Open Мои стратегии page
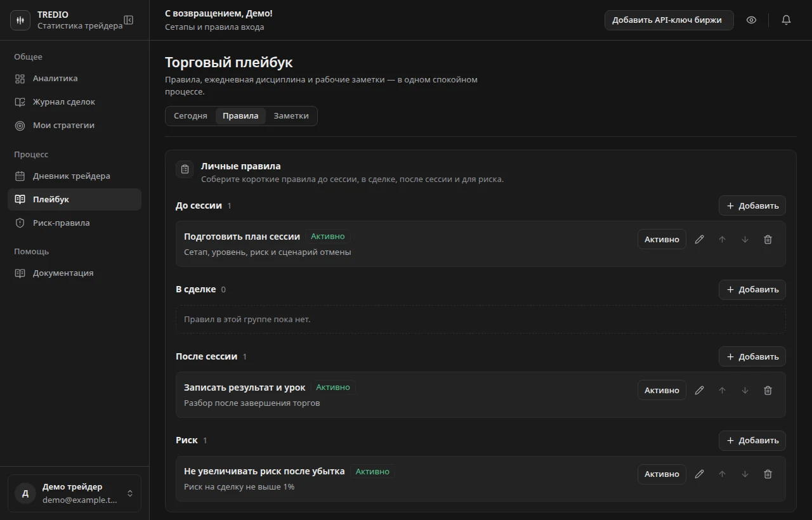 74,126
